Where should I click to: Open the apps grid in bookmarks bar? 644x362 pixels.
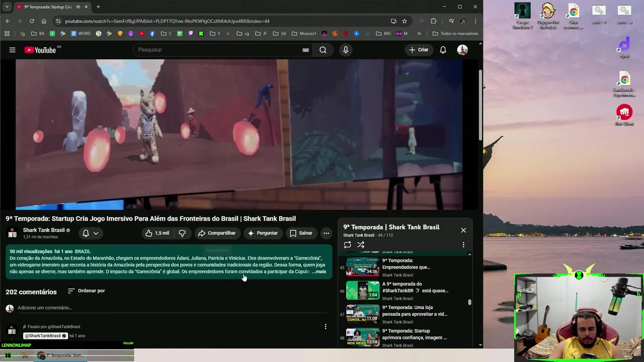(x=7, y=34)
